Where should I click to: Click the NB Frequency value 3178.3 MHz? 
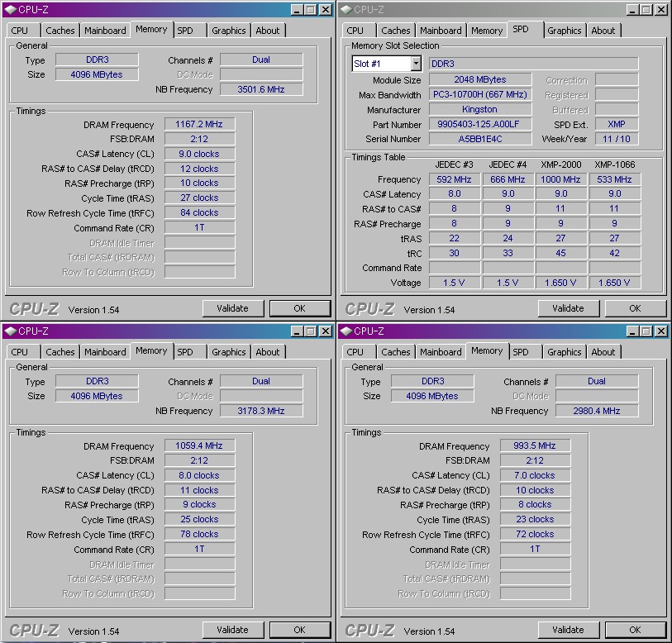click(261, 411)
